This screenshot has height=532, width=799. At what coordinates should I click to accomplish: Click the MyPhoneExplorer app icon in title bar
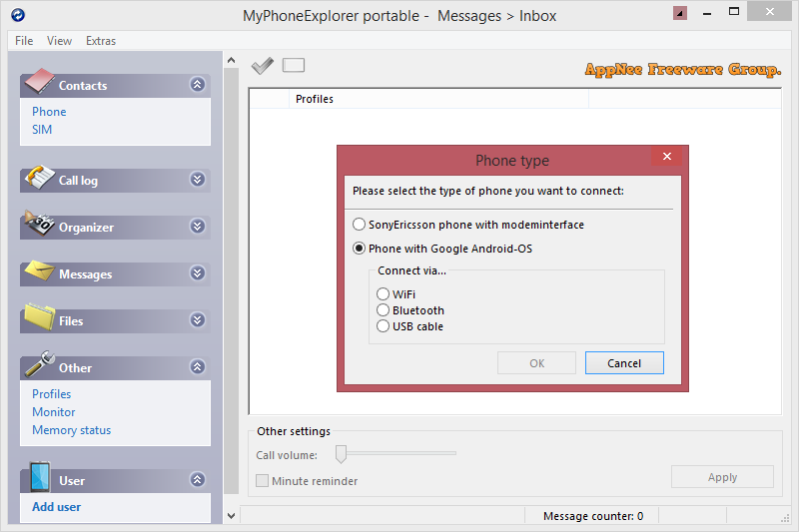[x=18, y=15]
